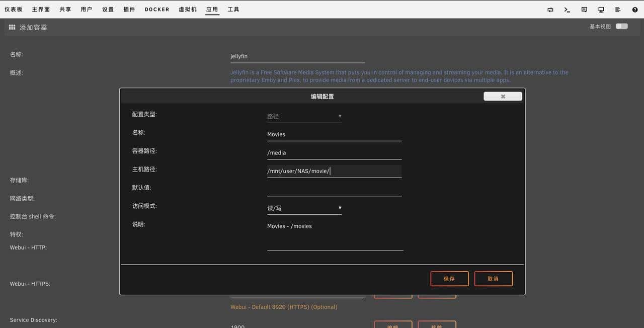The height and width of the screenshot is (328, 644).
Task: Open the web terminal icon
Action: tap(567, 9)
